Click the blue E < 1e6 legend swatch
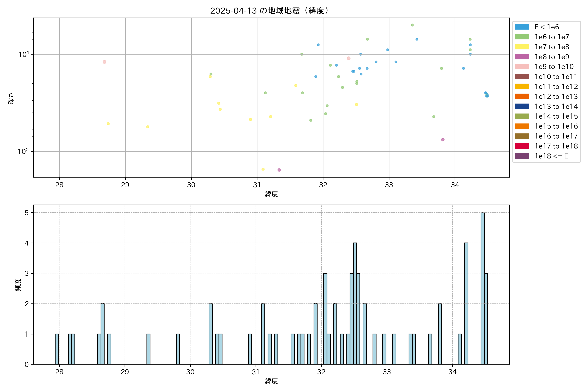The image size is (588, 392). [522, 27]
